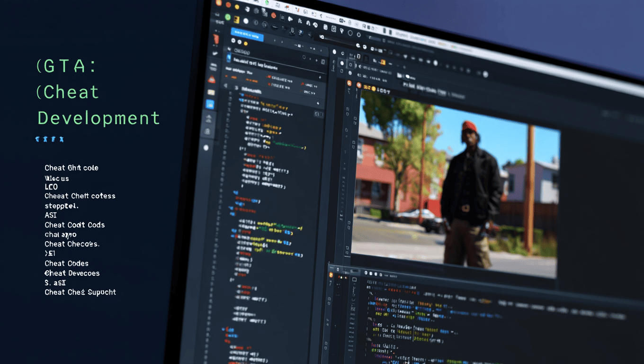Click the "Cheat Chea Supucht" list entry
Image resolution: width=644 pixels, height=364 pixels.
[80, 292]
